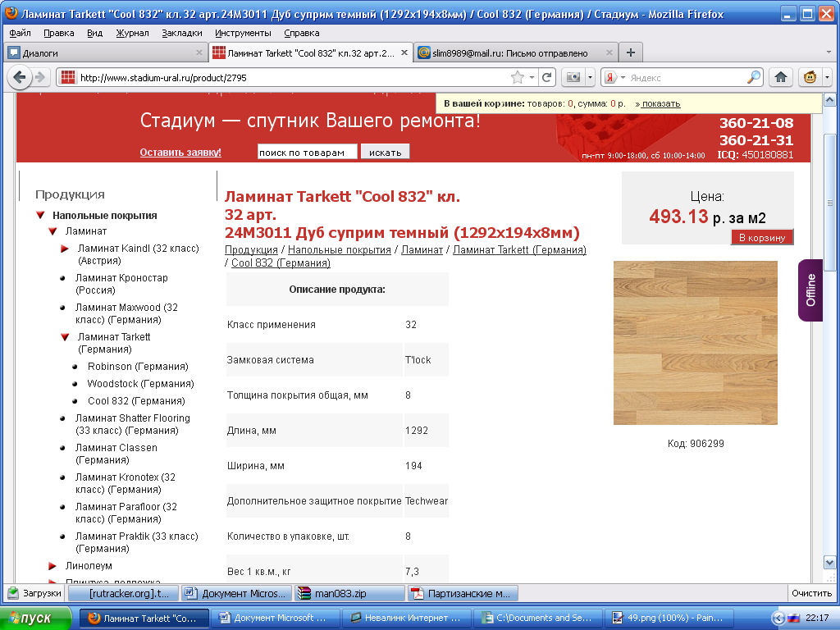Open Ламинат Кроностар (Россия) category

tap(121, 284)
